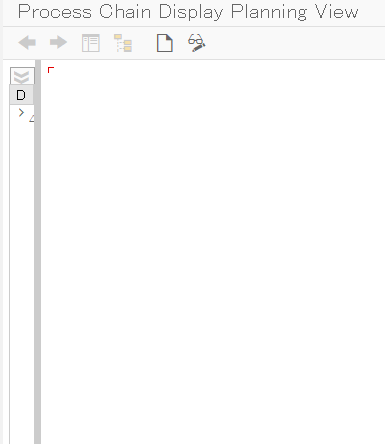385x444 pixels.
Task: Create new process chain via blank page icon
Action: (x=165, y=43)
